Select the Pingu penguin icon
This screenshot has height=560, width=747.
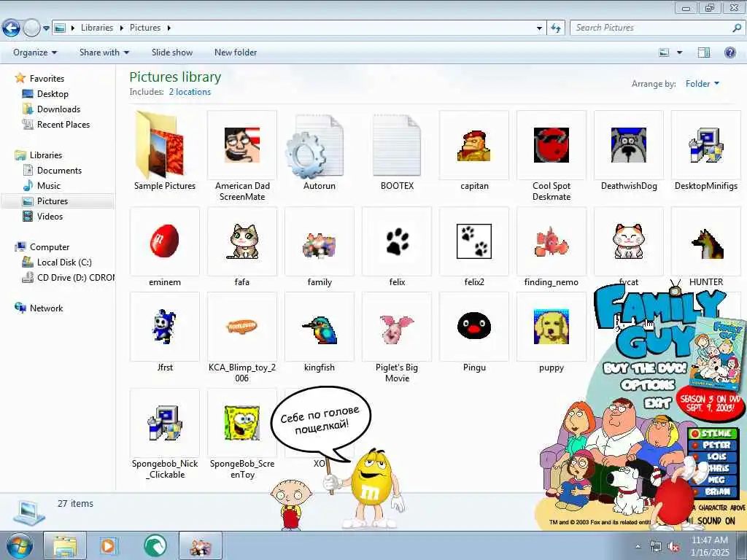tap(474, 326)
